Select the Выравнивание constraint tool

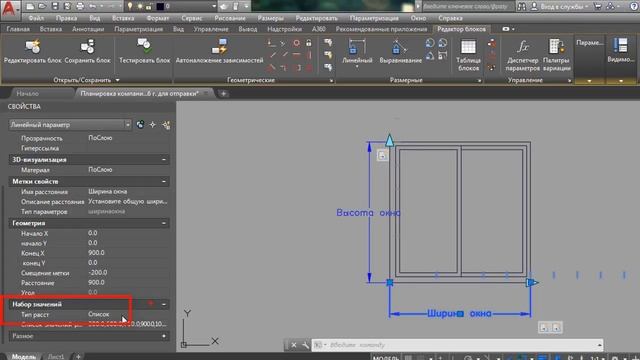pos(400,51)
